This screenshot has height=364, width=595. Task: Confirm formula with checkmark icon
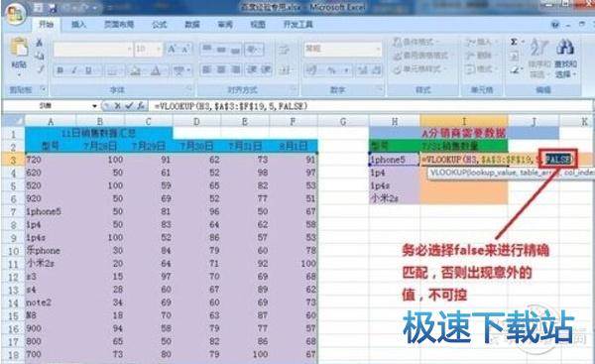[129, 106]
